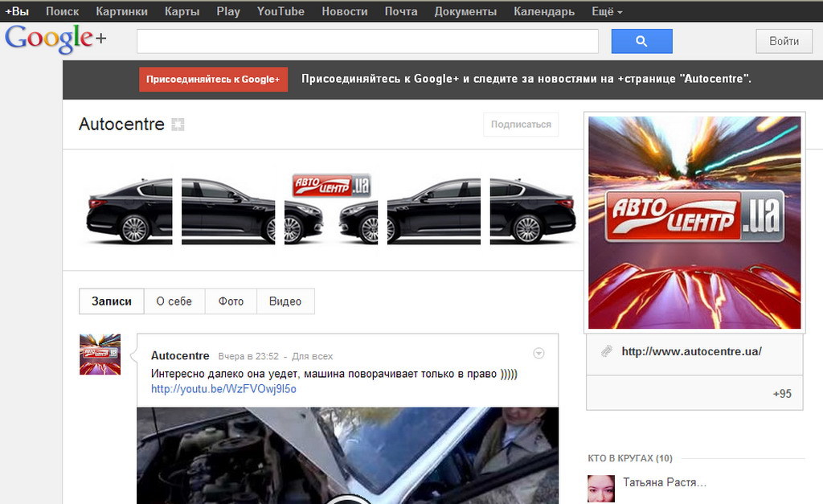Click the large Автоцентр.ua profile image
The image size is (823, 504).
click(x=694, y=222)
